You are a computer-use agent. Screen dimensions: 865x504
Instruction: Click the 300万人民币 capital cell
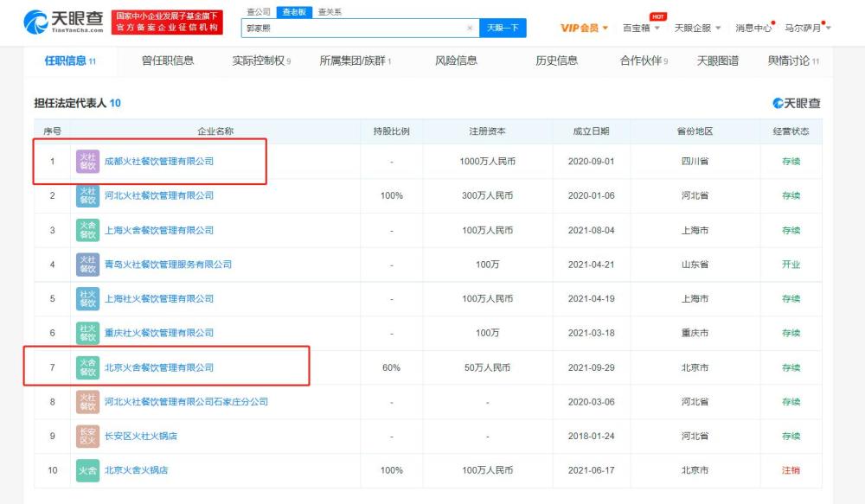coord(487,195)
